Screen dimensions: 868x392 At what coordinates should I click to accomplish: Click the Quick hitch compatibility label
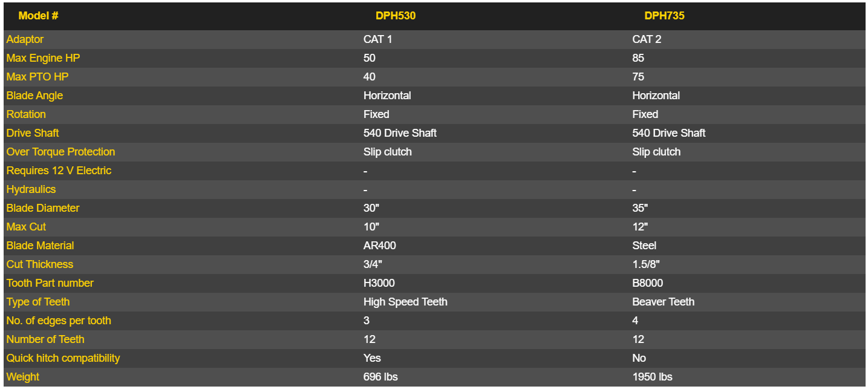pos(63,358)
